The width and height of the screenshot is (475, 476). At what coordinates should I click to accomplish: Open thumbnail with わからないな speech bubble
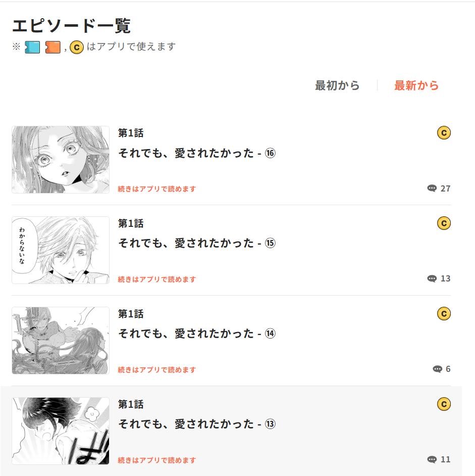coord(61,250)
